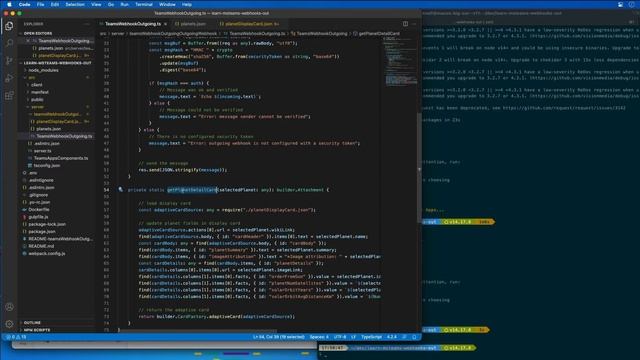640x360 pixels.
Task: Click the feedback icon in status bar
Action: pos(404,337)
